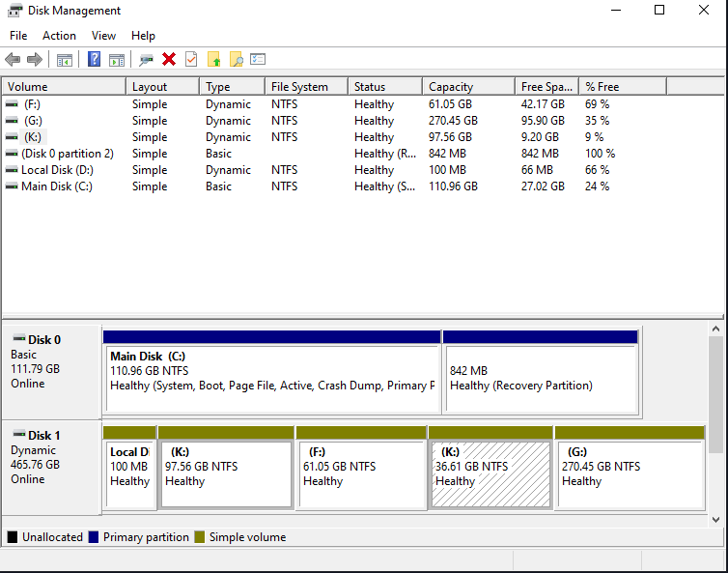
Task: Open the Action menu
Action: coord(59,36)
